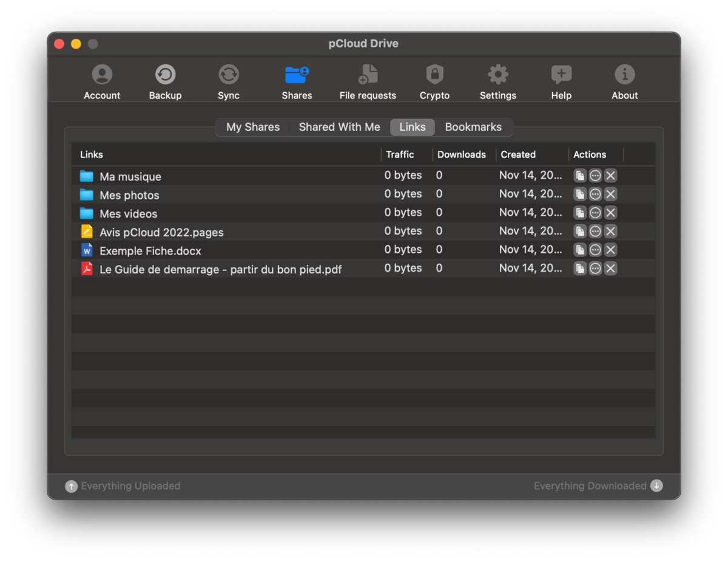Viewport: 728px width, 562px height.
Task: Delete the Mes videos link
Action: tap(611, 213)
